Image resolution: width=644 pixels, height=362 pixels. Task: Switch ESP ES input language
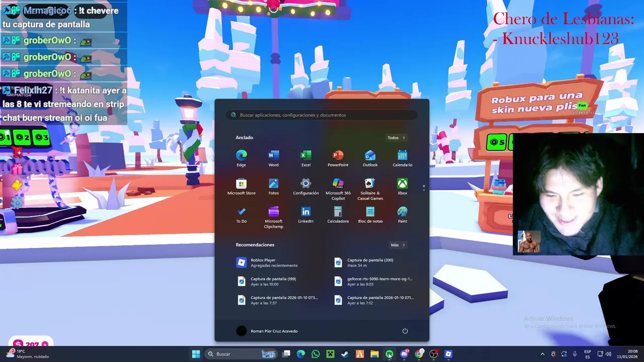(588, 354)
